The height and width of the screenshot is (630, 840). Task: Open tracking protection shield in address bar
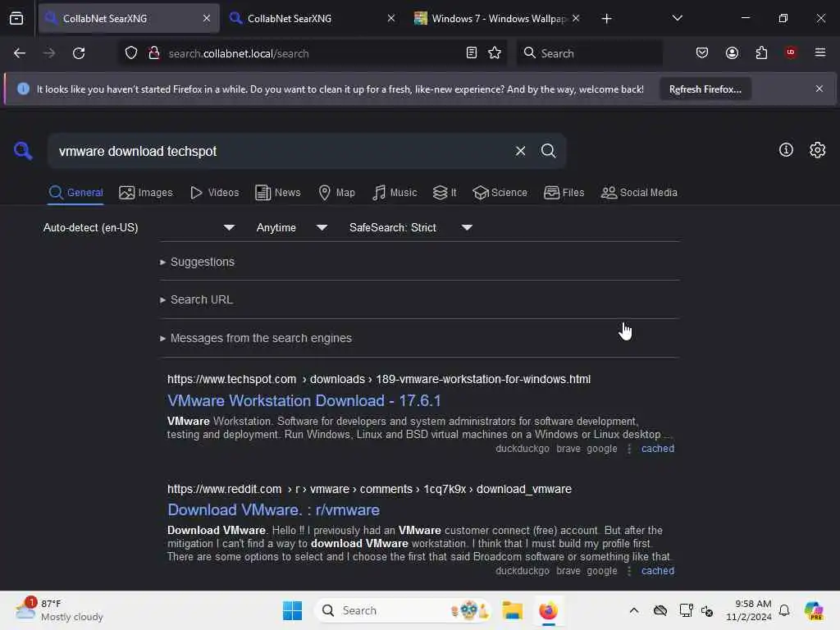pos(131,53)
